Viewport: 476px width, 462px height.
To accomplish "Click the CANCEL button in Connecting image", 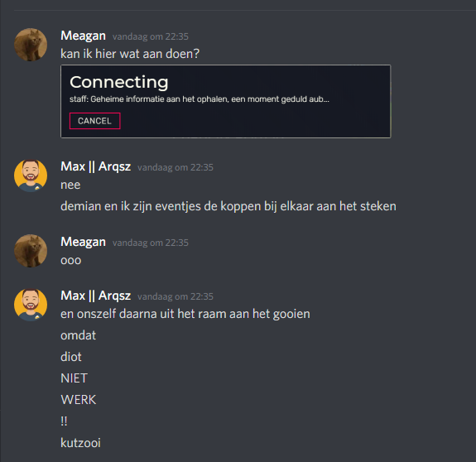I will [x=94, y=121].
